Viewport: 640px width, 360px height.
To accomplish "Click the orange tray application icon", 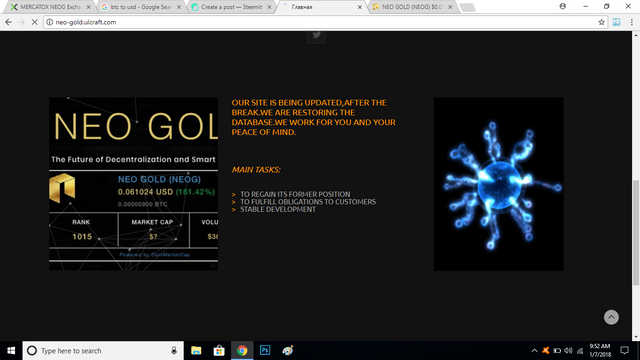I will (x=546, y=351).
